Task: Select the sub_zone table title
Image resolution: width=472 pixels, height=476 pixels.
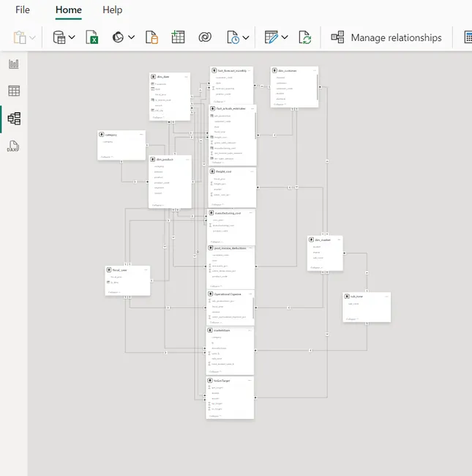Action: click(356, 297)
